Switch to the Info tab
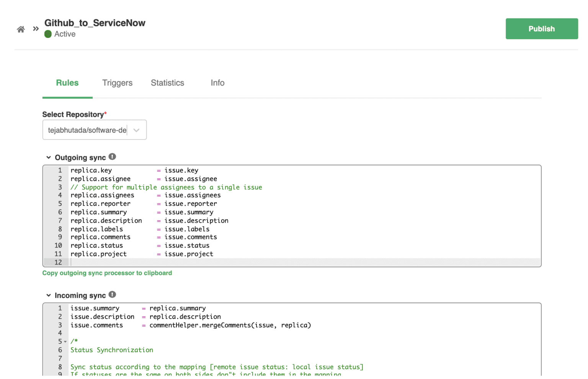Screen dimensions: 588x379 217,83
